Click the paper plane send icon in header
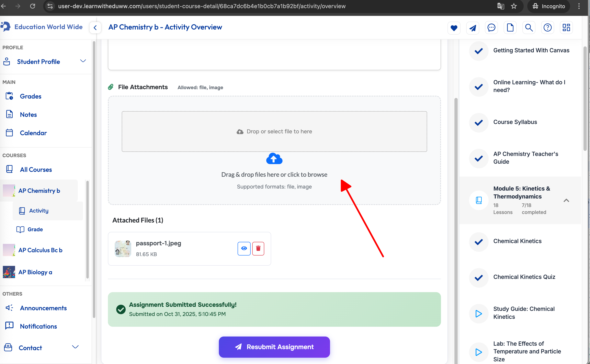590x364 pixels. (473, 28)
